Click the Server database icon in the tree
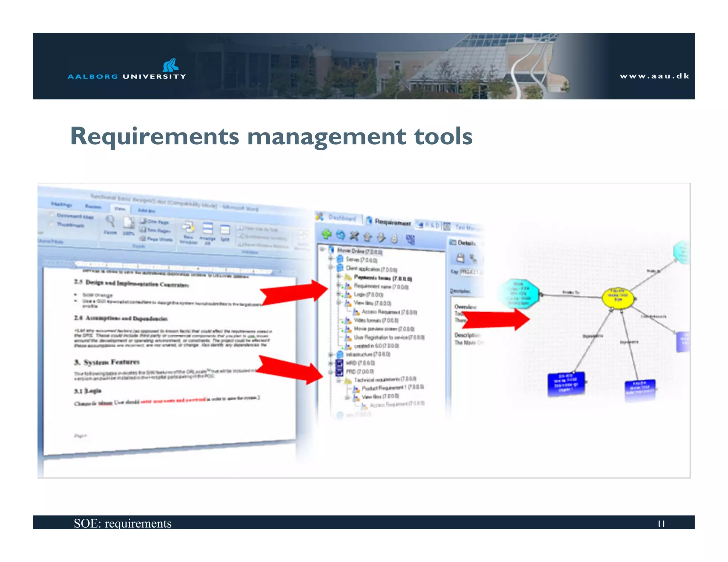 340,259
